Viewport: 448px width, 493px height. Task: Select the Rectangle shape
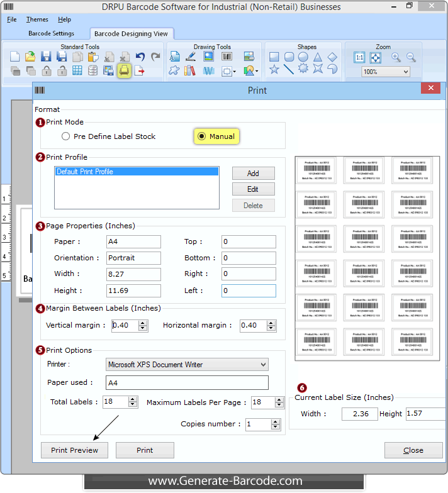tap(274, 57)
